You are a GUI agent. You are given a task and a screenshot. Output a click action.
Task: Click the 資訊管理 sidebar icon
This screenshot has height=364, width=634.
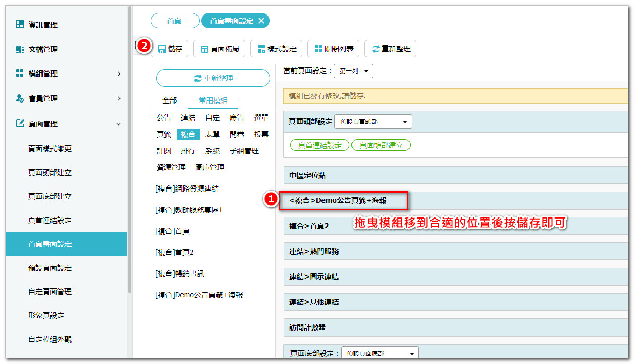pyautogui.click(x=20, y=24)
